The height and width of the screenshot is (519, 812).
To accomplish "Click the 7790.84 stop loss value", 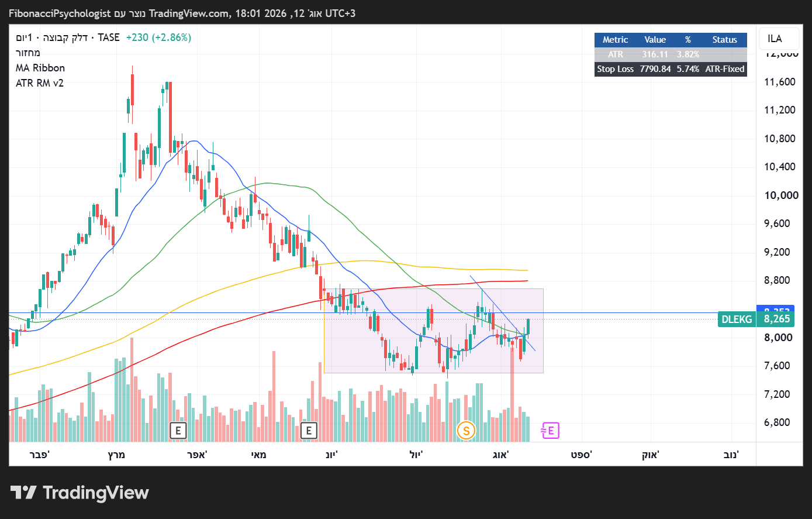I will point(655,69).
